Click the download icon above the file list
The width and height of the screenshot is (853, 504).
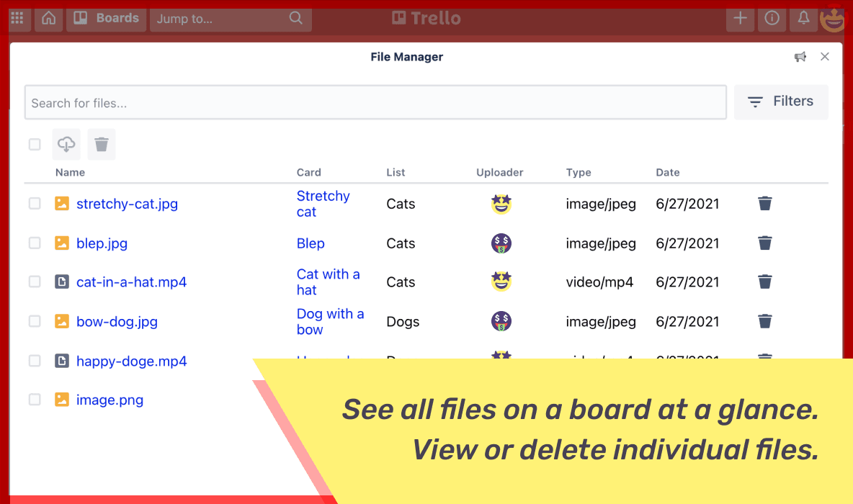(66, 144)
